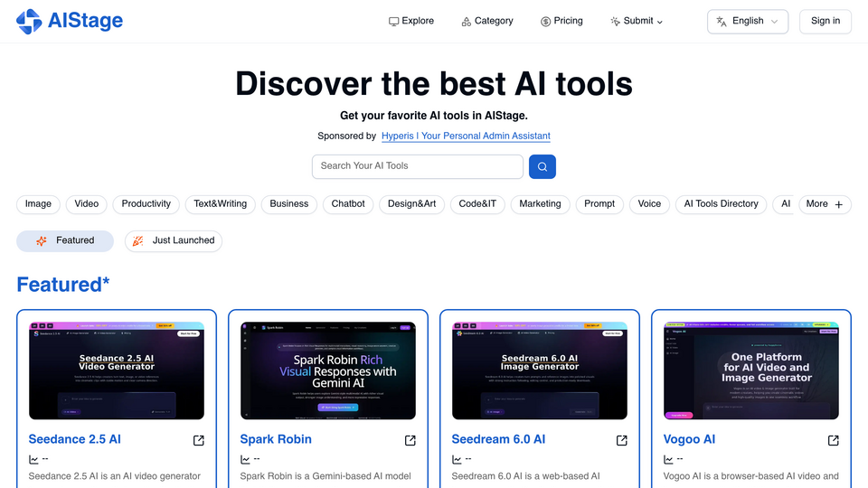Select the Design&Art category chip
Screen dimensions: 868x488
click(412, 204)
